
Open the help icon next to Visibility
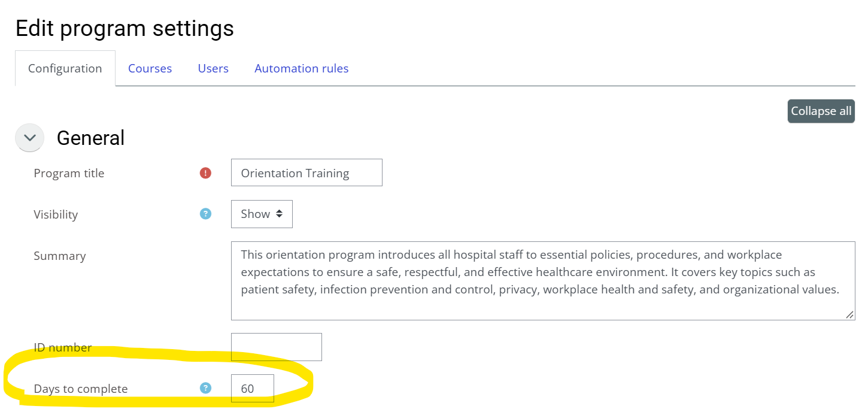[205, 214]
